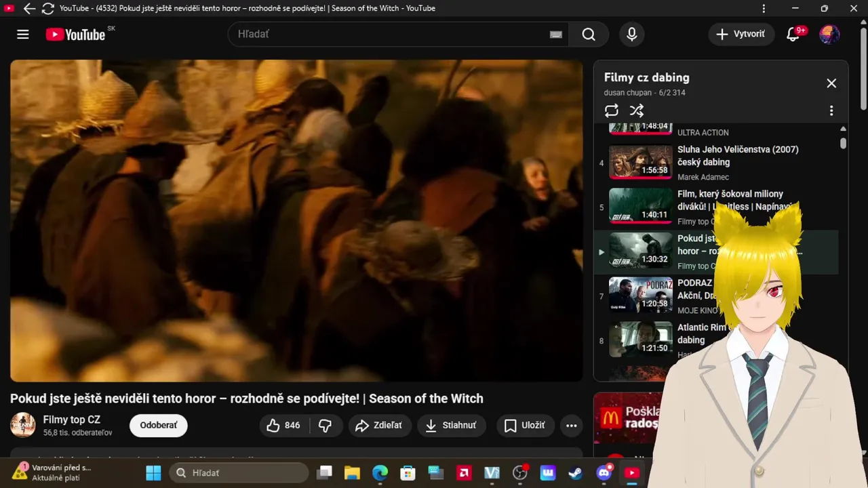868x488 pixels.
Task: Toggle playlist shuffle
Action: coord(637,110)
